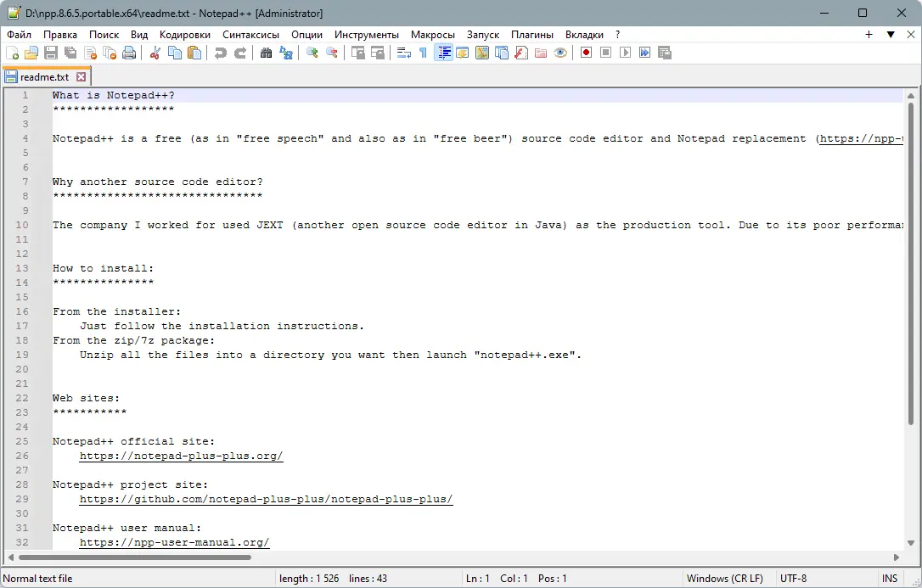This screenshot has height=588, width=922.
Task: Save the current file with the toolbar icon
Action: click(51, 53)
